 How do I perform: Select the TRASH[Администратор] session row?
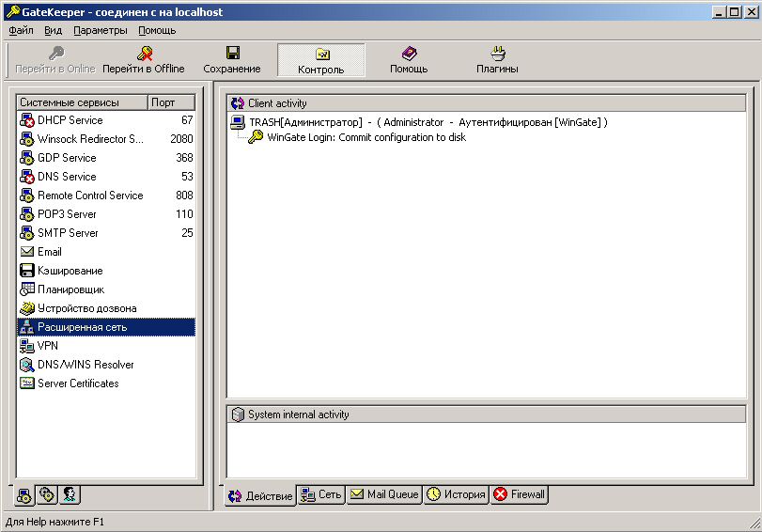click(428, 122)
